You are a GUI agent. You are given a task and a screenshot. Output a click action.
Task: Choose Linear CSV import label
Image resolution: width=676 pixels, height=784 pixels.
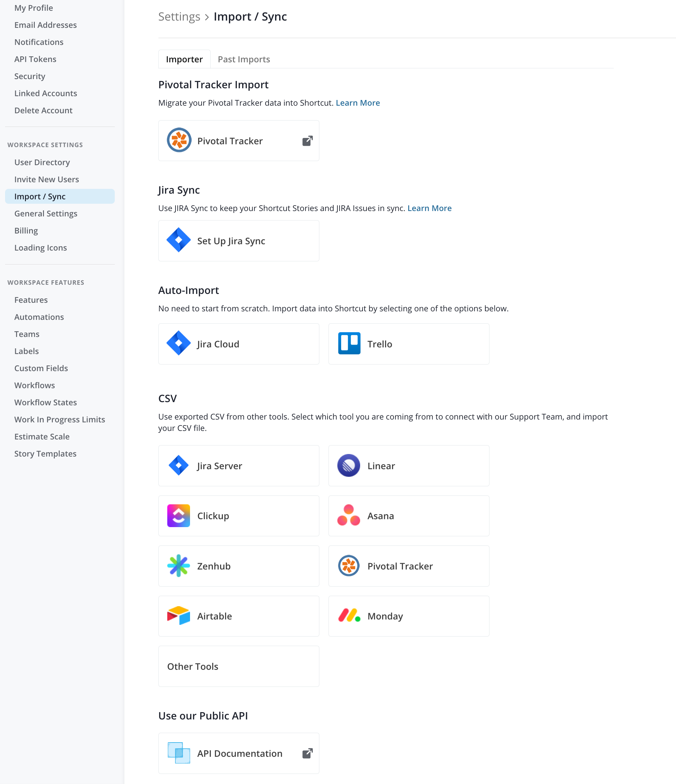(x=381, y=466)
